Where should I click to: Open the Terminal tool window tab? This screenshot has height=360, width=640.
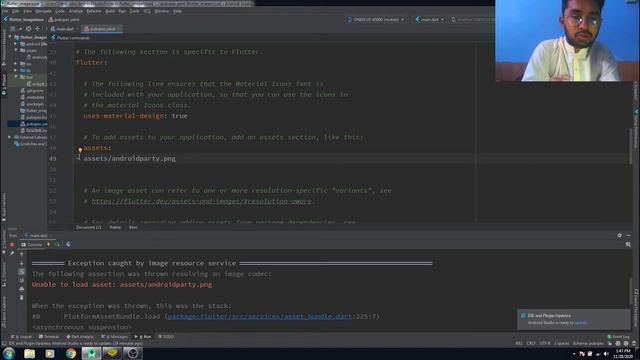49,337
